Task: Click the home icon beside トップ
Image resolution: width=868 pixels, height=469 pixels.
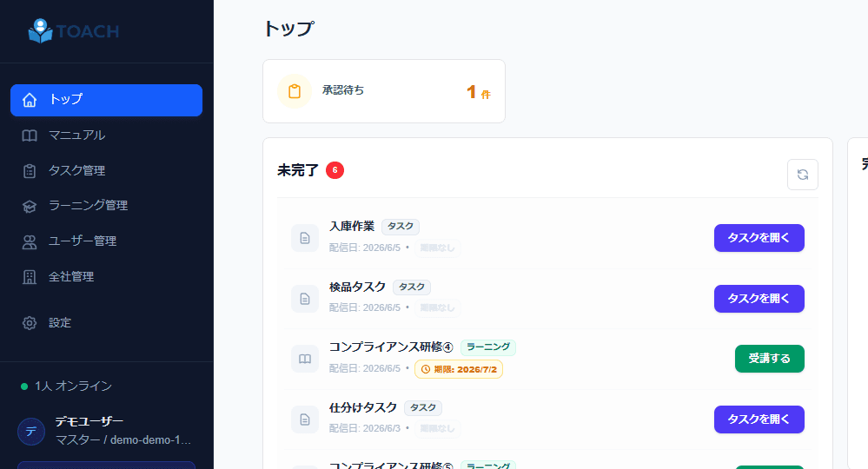Action: [x=30, y=100]
